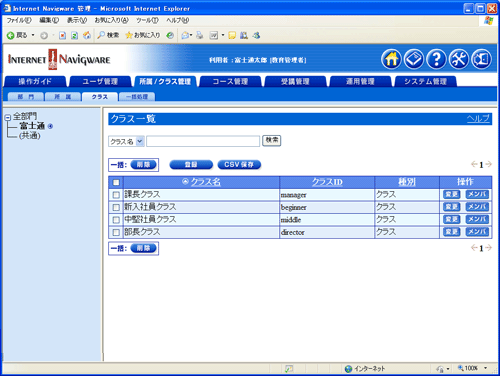500x376 pixels.
Task: Switch to 受講管理 tab
Action: tap(295, 81)
